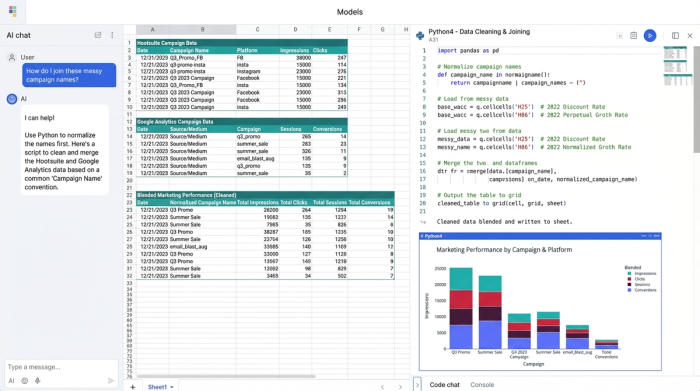Switch to the Code chat tab

[x=444, y=385]
